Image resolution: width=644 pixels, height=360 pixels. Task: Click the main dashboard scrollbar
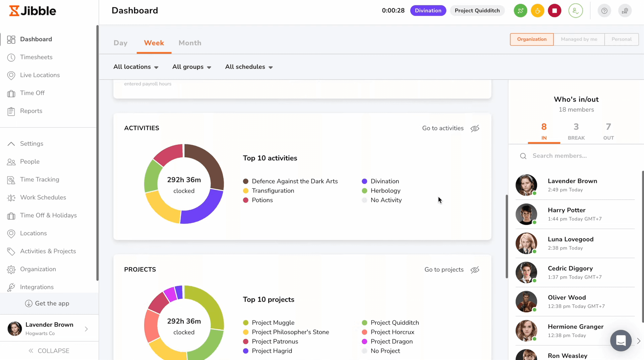[x=506, y=236]
